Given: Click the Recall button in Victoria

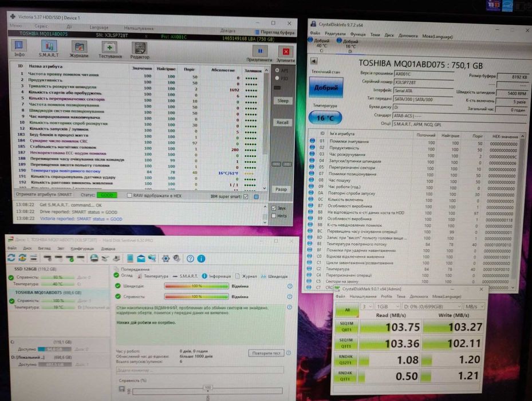Looking at the screenshot, I should [x=282, y=122].
